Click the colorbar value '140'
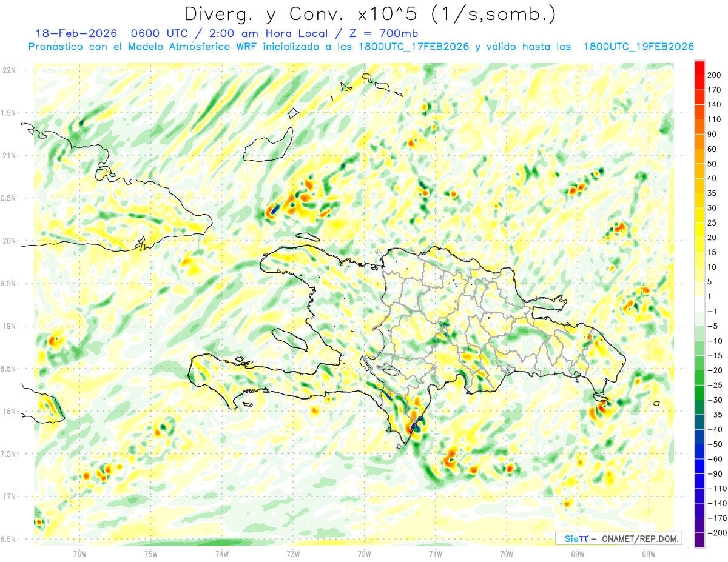The image size is (728, 562). (x=714, y=105)
